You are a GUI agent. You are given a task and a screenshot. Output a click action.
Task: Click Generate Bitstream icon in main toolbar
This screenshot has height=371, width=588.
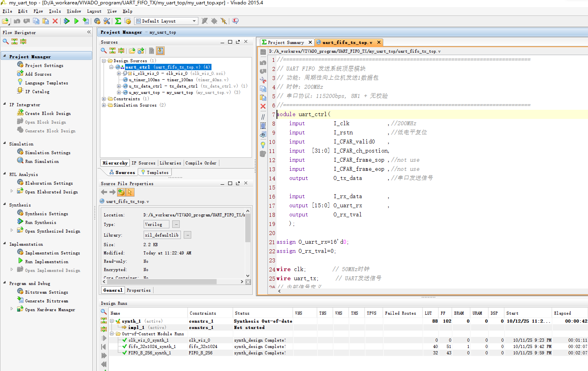click(x=86, y=21)
